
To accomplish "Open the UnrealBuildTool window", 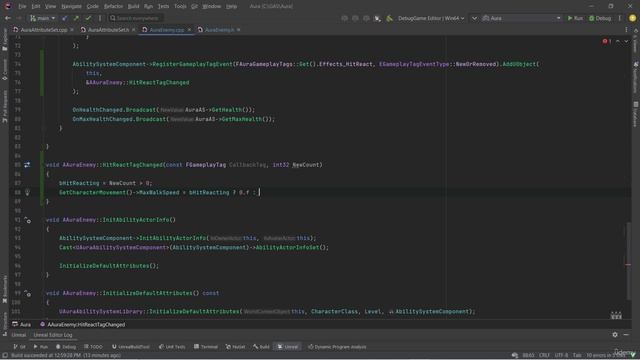I will click(131, 347).
